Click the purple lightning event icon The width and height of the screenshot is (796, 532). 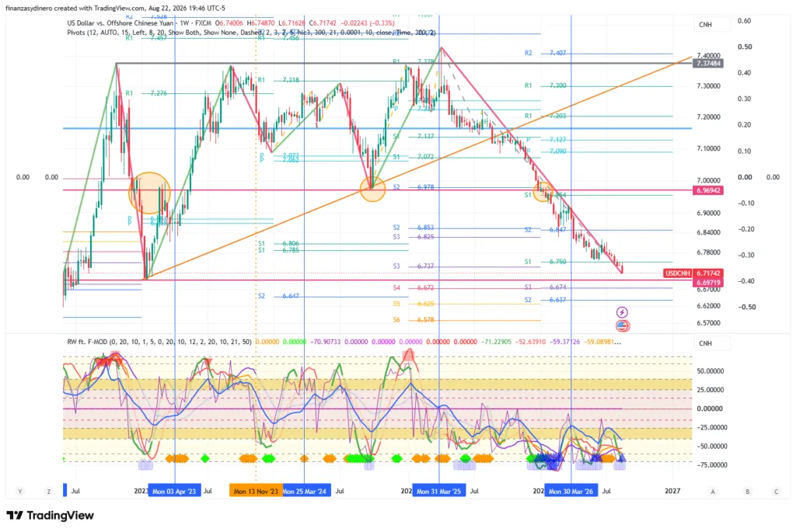click(x=622, y=312)
